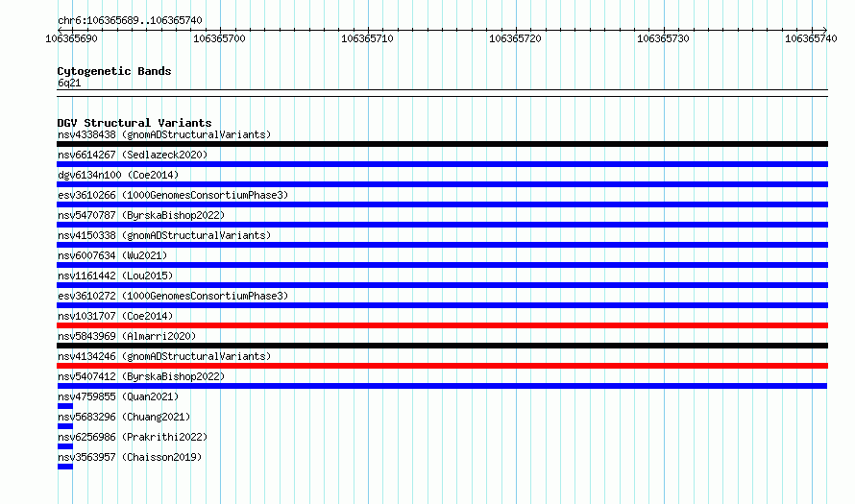Click the DGV Structural Variants track title

(x=134, y=123)
